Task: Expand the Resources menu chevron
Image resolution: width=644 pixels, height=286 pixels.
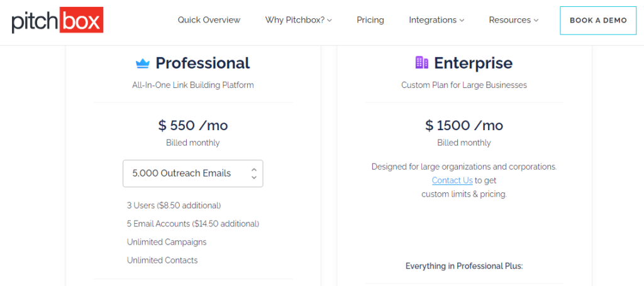Action: 536,20
